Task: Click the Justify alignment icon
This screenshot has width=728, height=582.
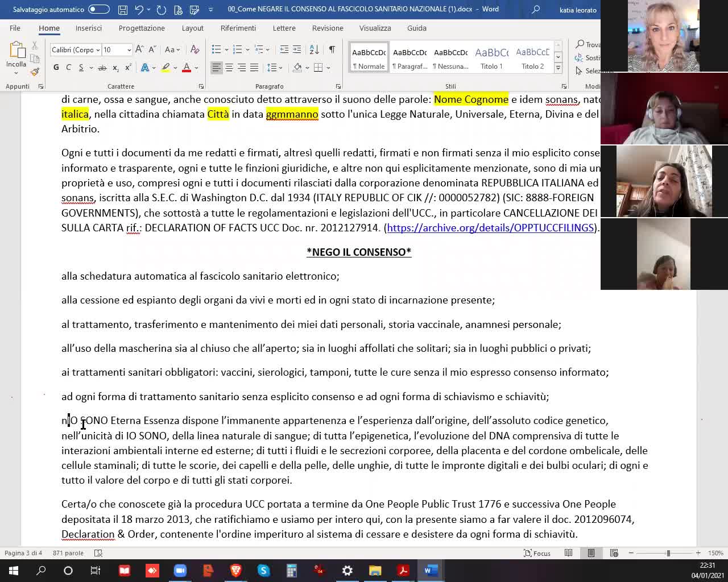Action: [x=254, y=68]
